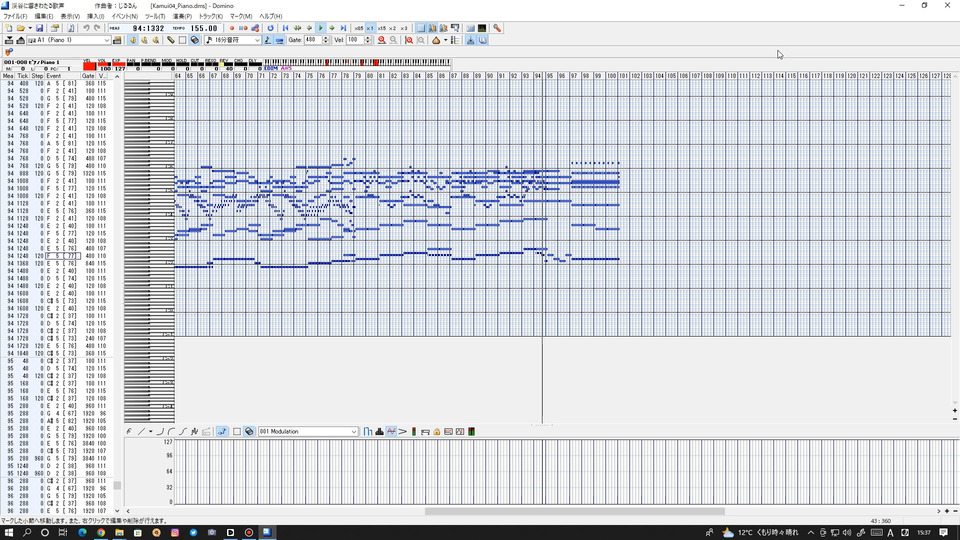This screenshot has width=960, height=540.
Task: Click the position display 94:1332
Action: [x=149, y=28]
